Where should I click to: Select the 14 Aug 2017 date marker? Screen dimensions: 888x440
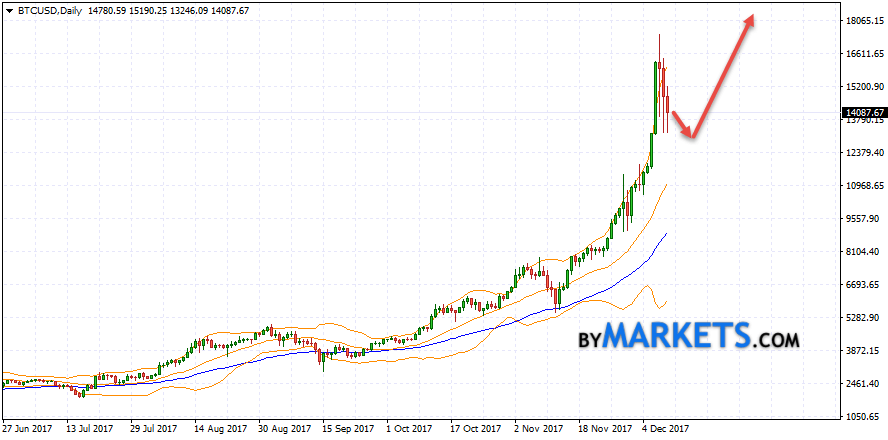coord(222,428)
